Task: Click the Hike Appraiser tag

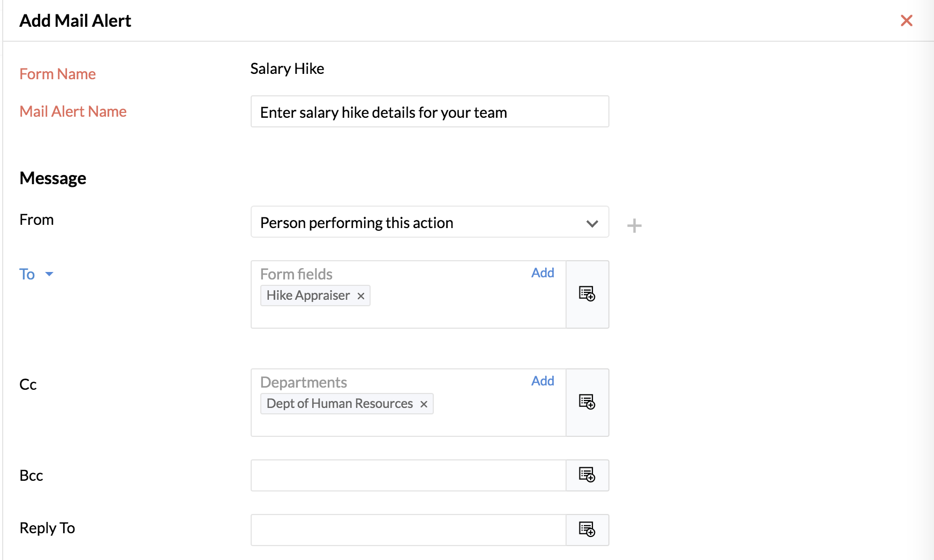Action: pyautogui.click(x=308, y=296)
